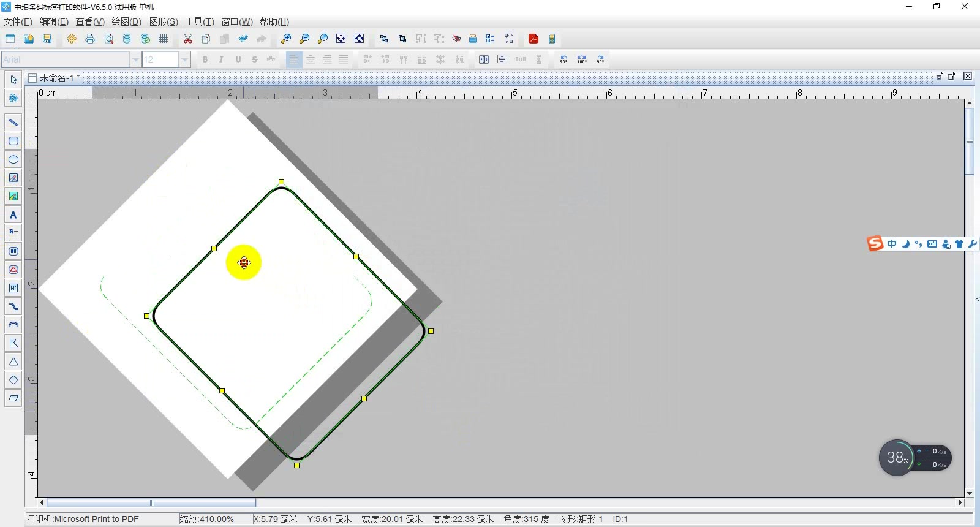
Task: Create a new label document
Action: pos(10,39)
